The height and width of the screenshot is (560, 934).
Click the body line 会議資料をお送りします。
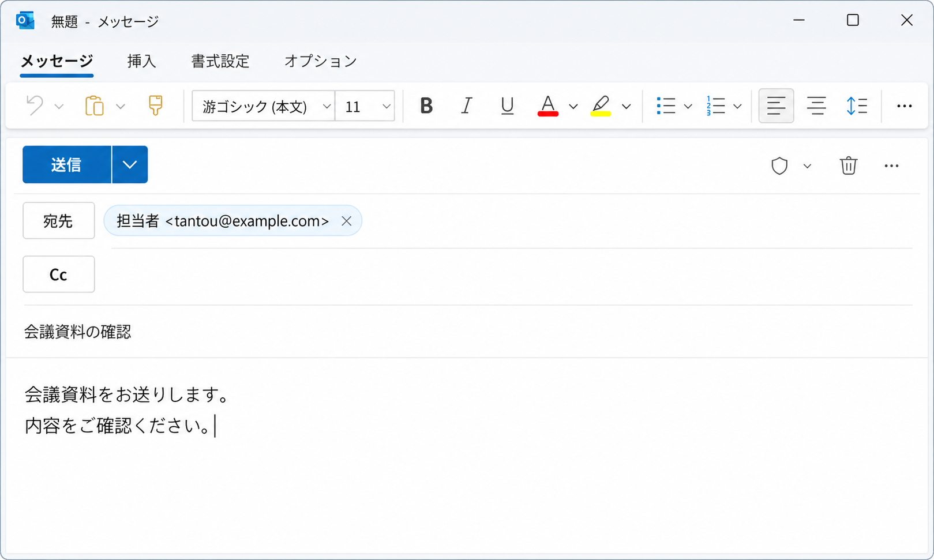127,395
